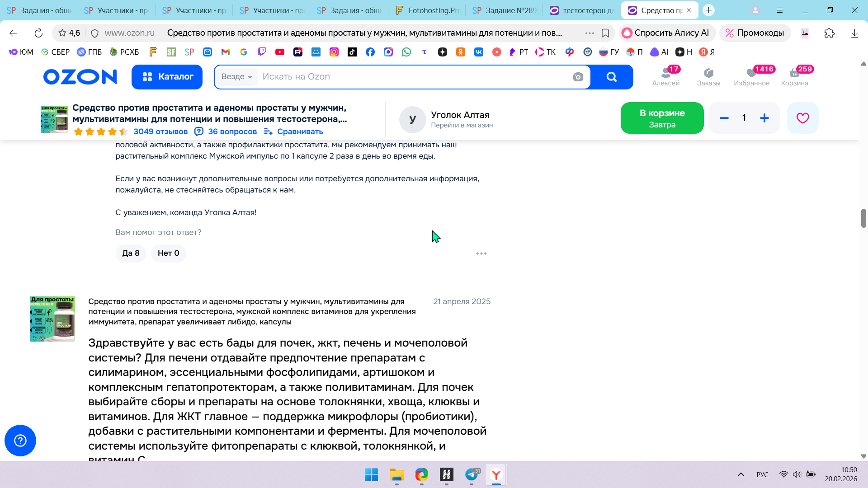Open Заказы orders icon

708,76
